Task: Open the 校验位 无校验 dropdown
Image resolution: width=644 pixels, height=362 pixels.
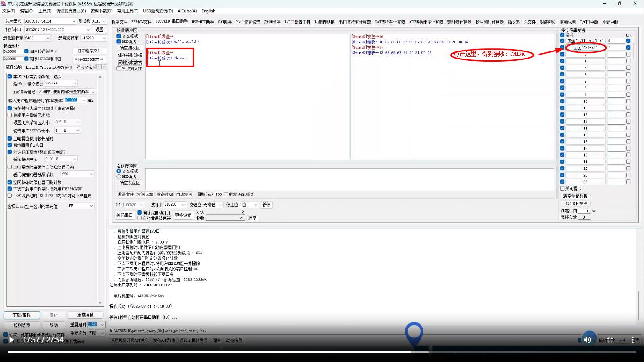Action: point(213,205)
